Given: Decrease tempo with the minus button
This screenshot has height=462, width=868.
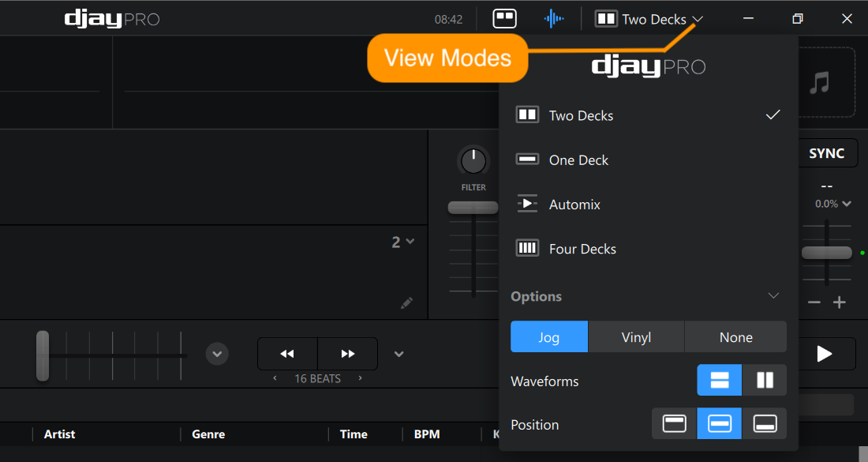Looking at the screenshot, I should (x=814, y=302).
